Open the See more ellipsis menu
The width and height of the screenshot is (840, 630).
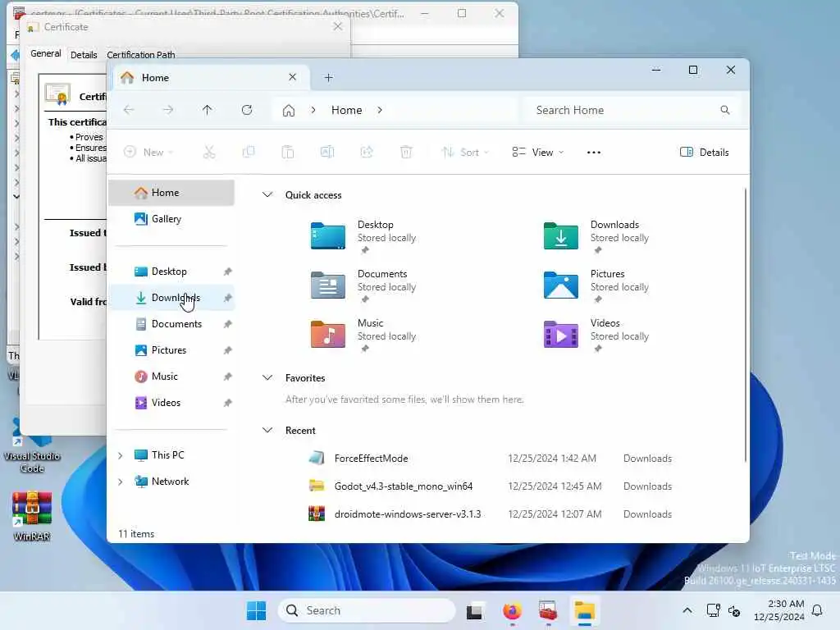(x=594, y=153)
